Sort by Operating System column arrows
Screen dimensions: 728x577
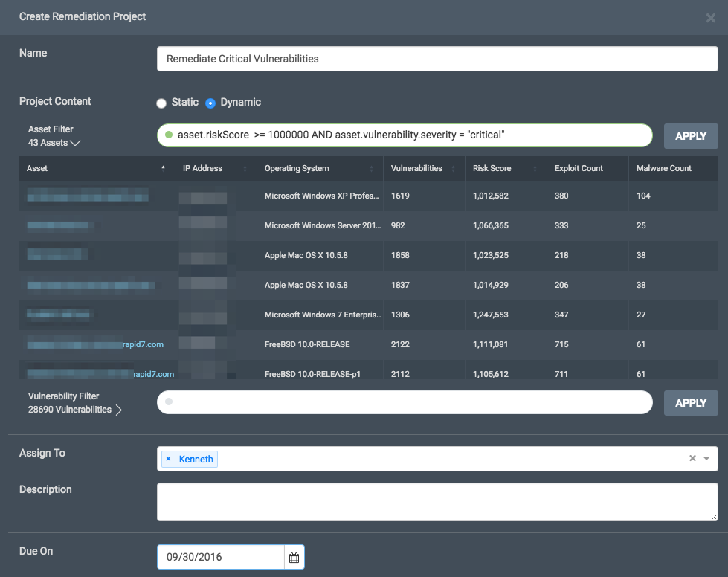click(x=372, y=169)
